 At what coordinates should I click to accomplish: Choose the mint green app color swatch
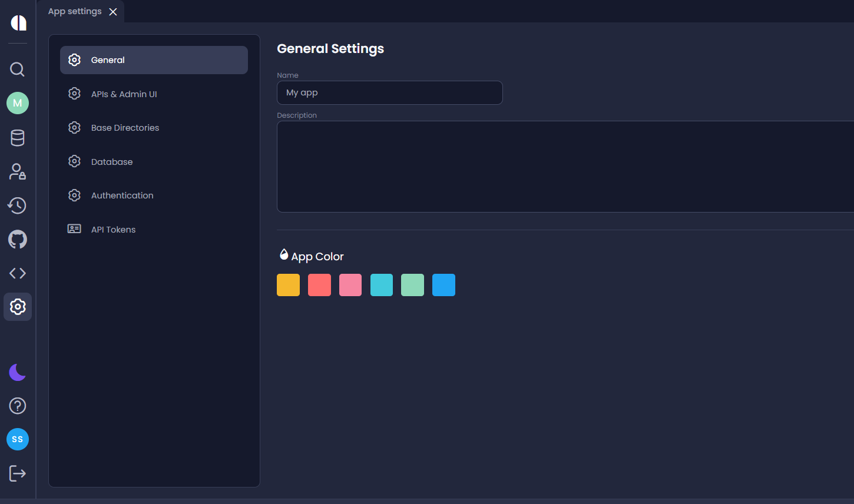click(412, 285)
